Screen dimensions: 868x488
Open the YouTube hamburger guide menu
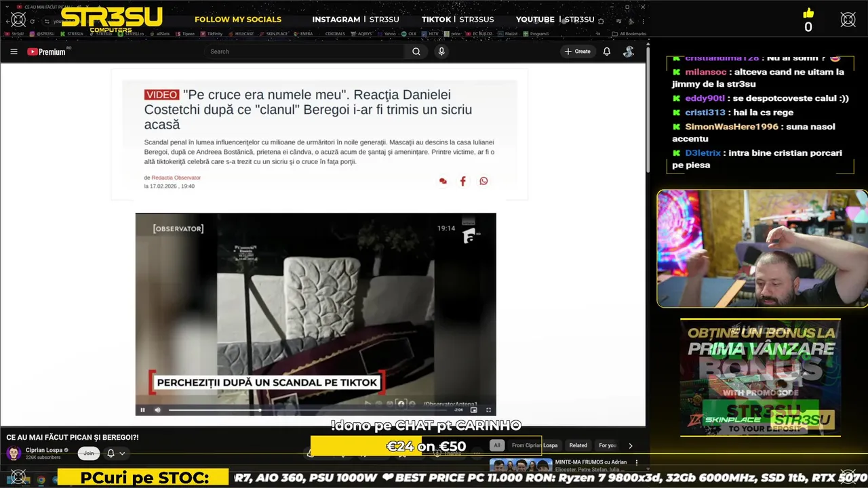pos(14,52)
